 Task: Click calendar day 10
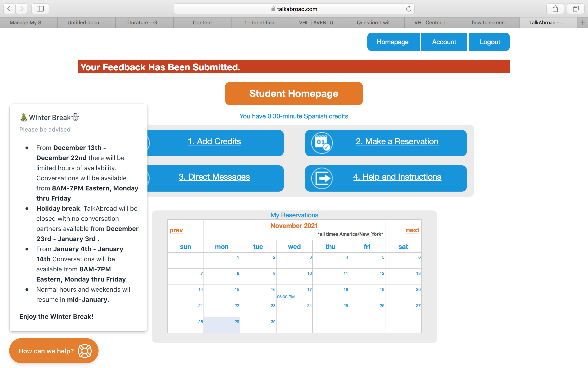294,276
